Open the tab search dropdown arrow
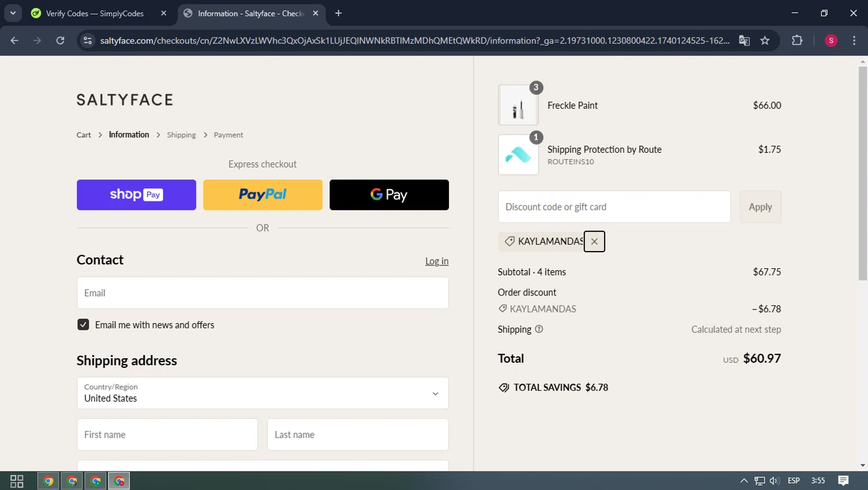 [13, 13]
